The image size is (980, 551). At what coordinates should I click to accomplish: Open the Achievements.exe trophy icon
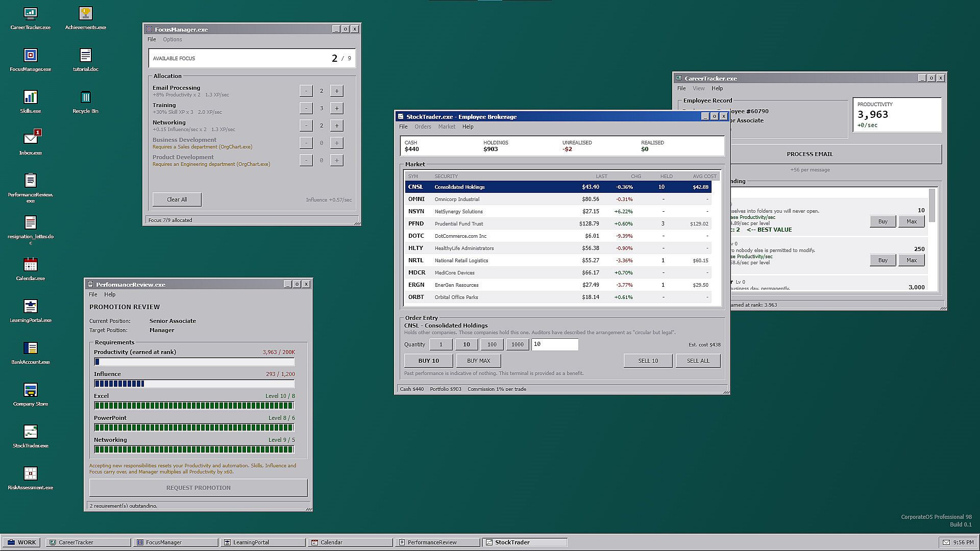click(86, 17)
